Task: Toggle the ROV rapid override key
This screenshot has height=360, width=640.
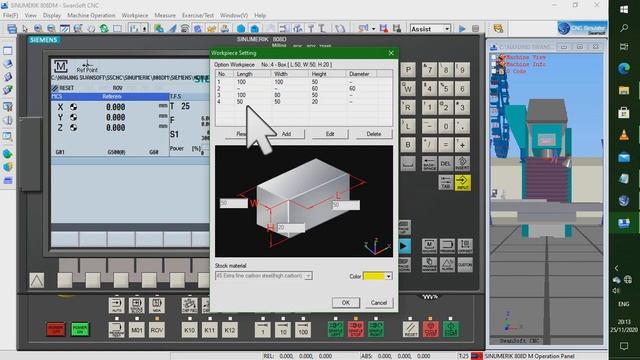Action: click(x=157, y=329)
